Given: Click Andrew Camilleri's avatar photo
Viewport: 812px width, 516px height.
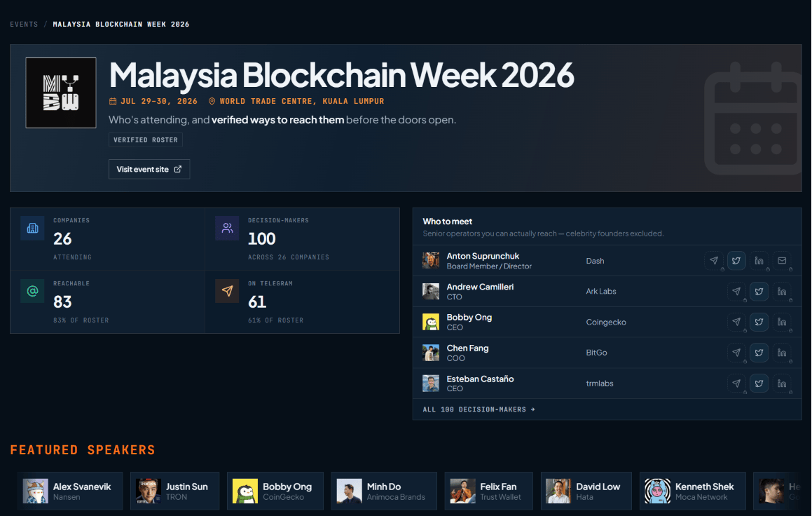Looking at the screenshot, I should (431, 291).
